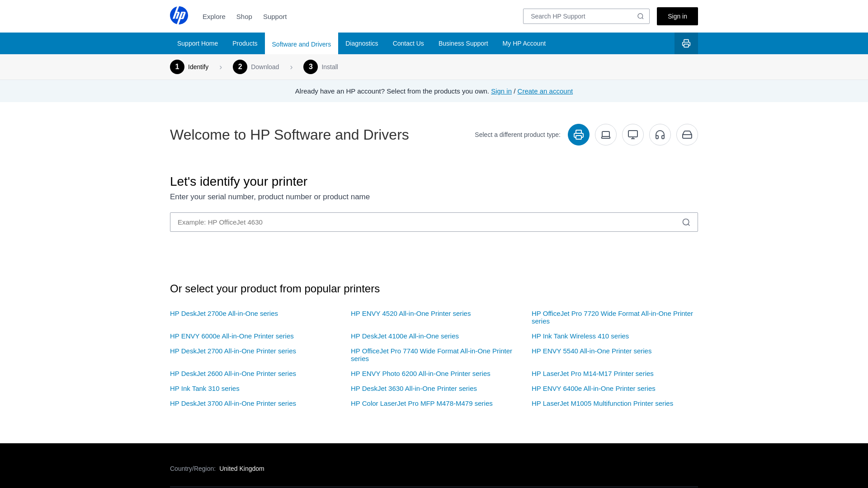This screenshot has height=488, width=868.
Task: Click the Install step label
Action: [x=330, y=67]
